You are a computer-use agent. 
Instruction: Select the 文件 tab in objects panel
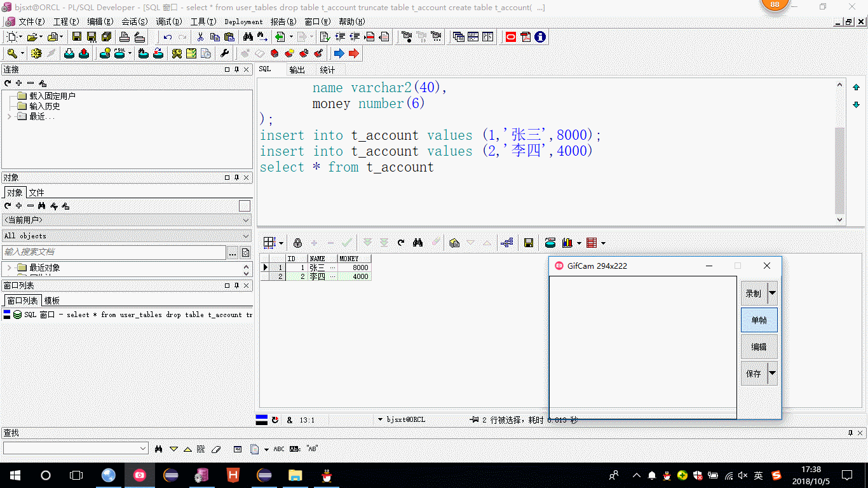click(x=37, y=193)
